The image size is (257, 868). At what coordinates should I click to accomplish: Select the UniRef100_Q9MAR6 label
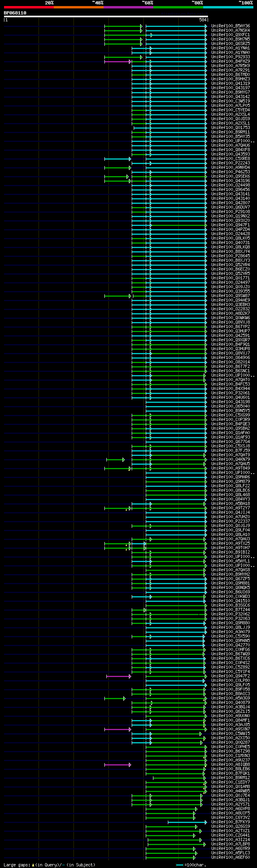click(230, 477)
